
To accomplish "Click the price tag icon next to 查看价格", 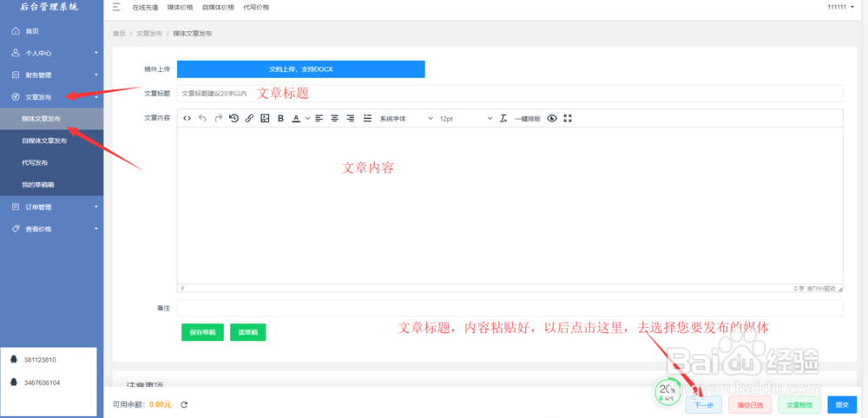I will coord(16,229).
